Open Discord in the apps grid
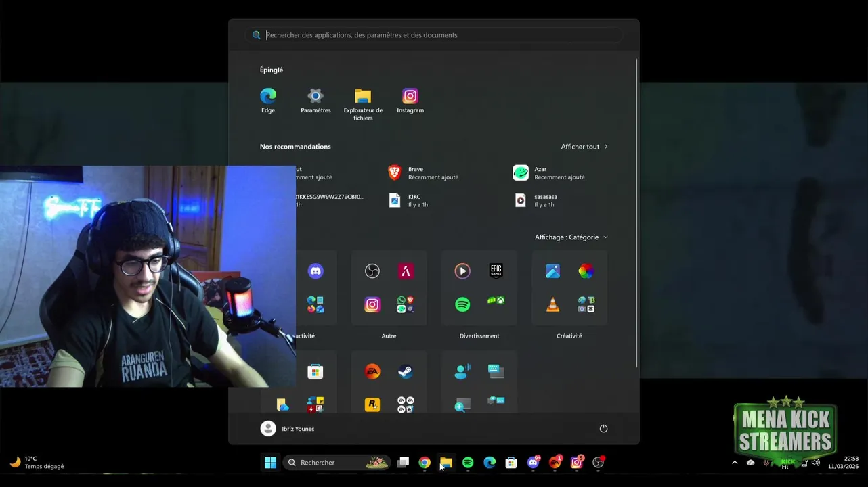Viewport: 868px width, 487px height. coord(316,271)
